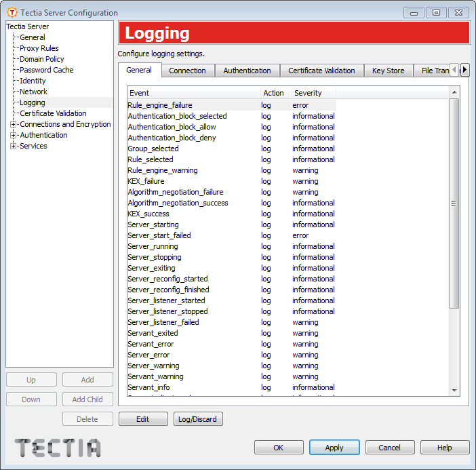Select Algorithm_negotiation_success event

[x=232, y=203]
